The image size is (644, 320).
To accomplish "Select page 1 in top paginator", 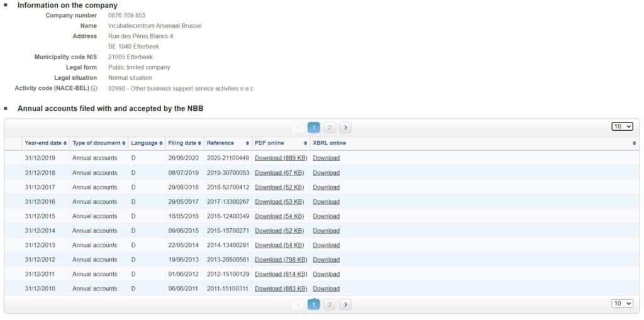I will point(314,128).
